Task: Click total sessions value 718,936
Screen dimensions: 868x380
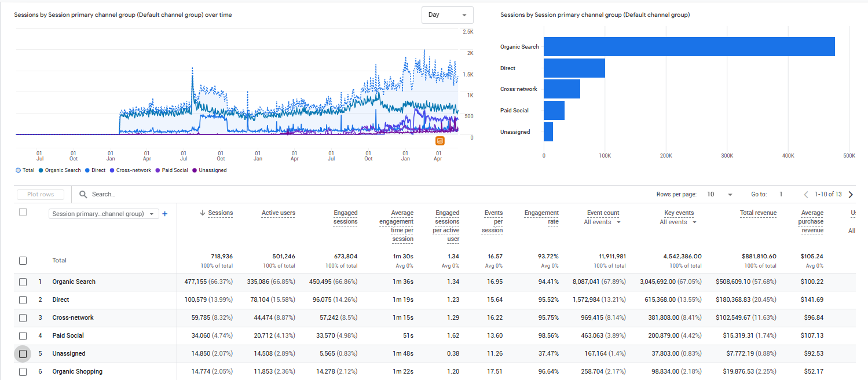Action: click(221, 256)
